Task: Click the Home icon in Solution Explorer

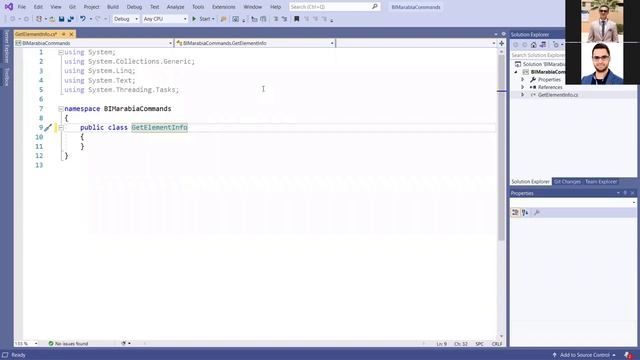Action: (x=533, y=45)
